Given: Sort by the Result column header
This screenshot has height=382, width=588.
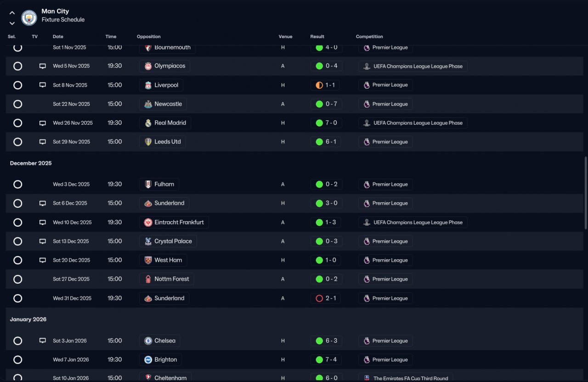Looking at the screenshot, I should point(317,37).
